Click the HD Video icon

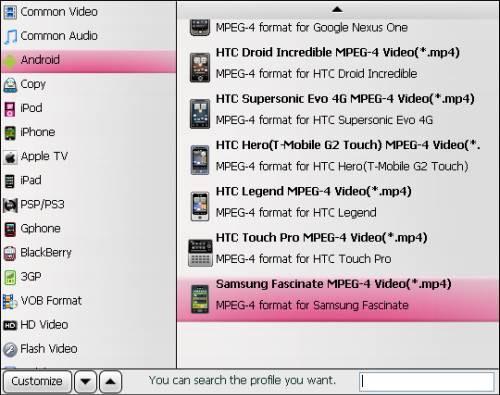10,325
